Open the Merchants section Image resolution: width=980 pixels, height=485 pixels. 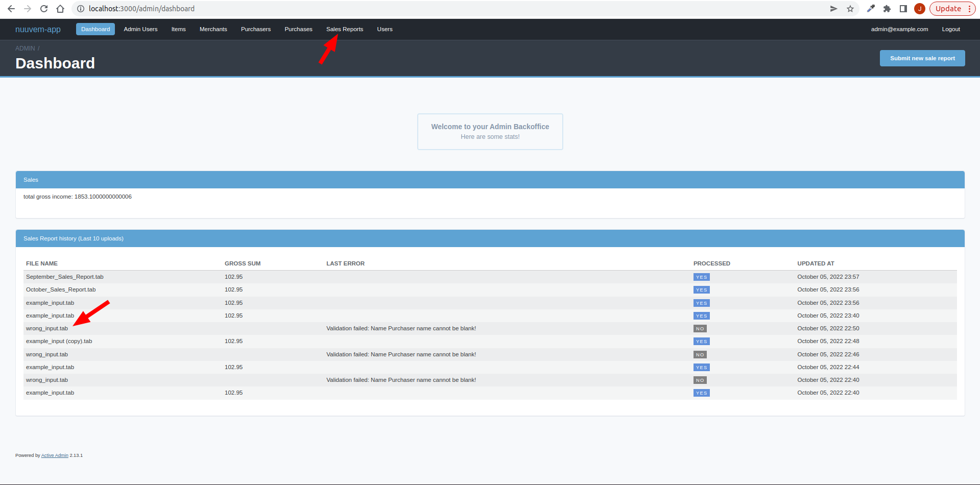(x=213, y=29)
